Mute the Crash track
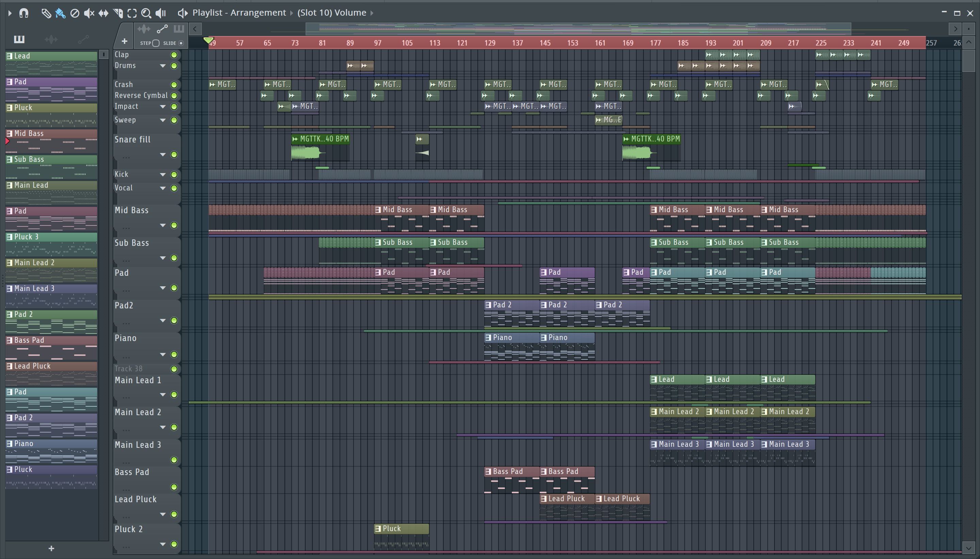The image size is (980, 559). 174,84
